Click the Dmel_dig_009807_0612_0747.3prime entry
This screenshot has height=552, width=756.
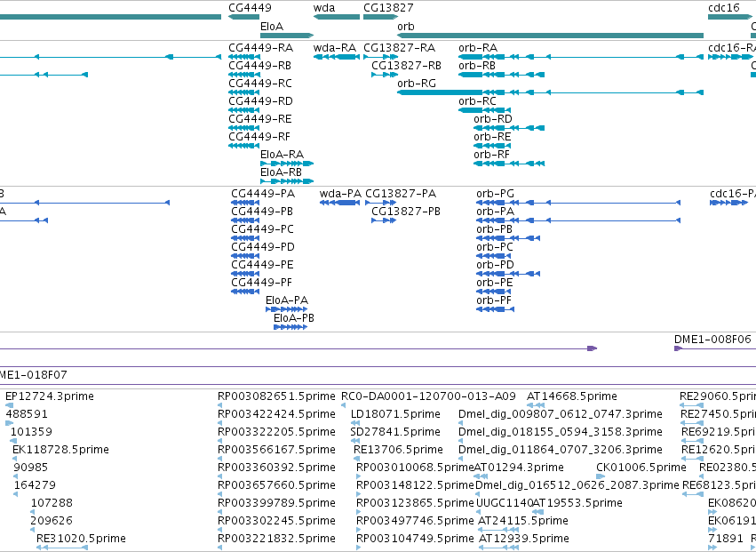coord(561,415)
